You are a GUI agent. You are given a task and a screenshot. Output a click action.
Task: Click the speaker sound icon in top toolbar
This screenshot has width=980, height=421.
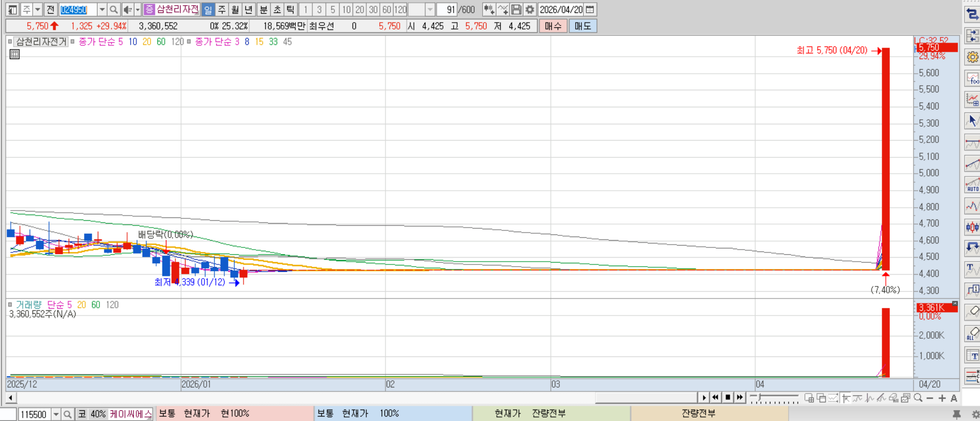[x=127, y=10]
